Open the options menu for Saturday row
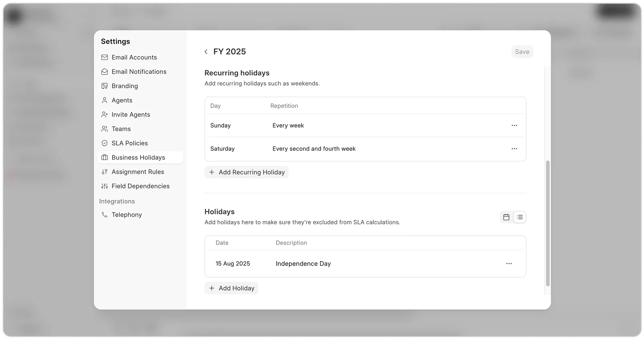Viewport: 644px width, 339px height. click(514, 149)
